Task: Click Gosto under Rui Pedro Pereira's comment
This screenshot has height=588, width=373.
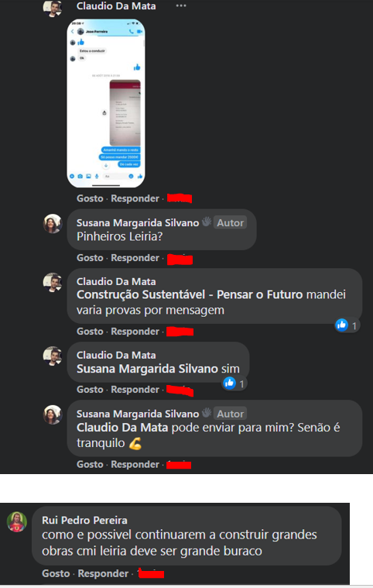Action: coord(56,573)
